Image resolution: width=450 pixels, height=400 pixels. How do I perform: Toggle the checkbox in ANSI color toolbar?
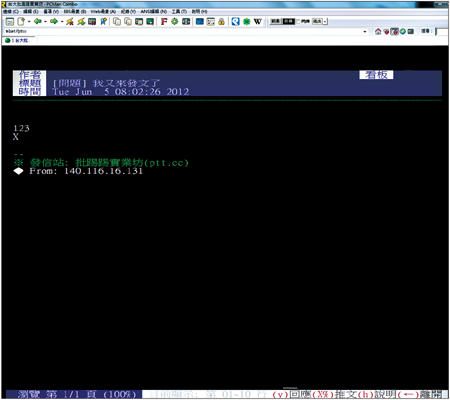pyautogui.click(x=298, y=21)
